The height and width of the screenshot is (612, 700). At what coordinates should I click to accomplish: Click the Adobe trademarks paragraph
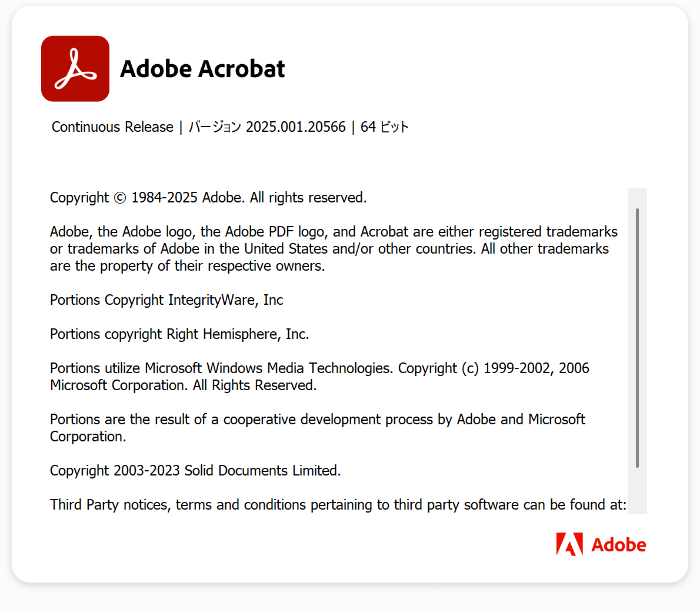coord(334,249)
